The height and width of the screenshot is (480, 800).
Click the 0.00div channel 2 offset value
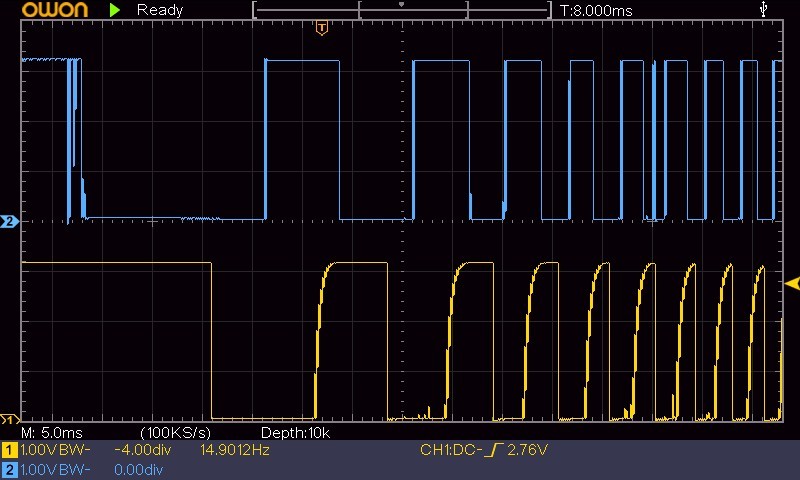[138, 469]
